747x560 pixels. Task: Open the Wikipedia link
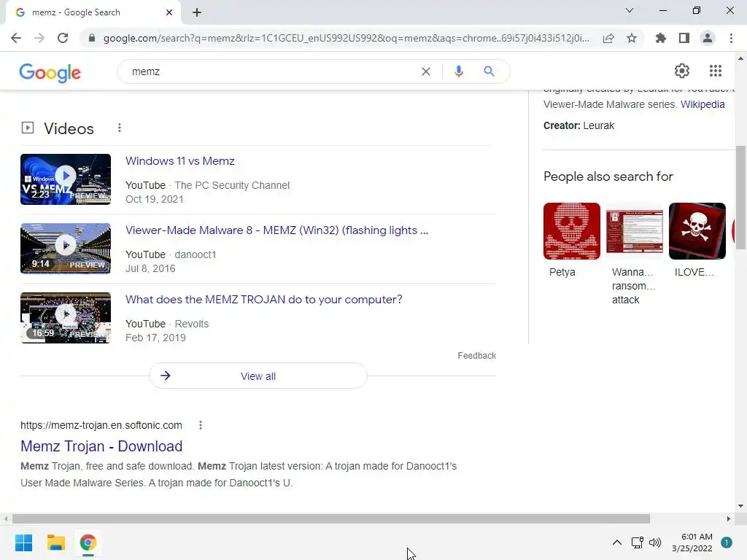click(x=703, y=104)
